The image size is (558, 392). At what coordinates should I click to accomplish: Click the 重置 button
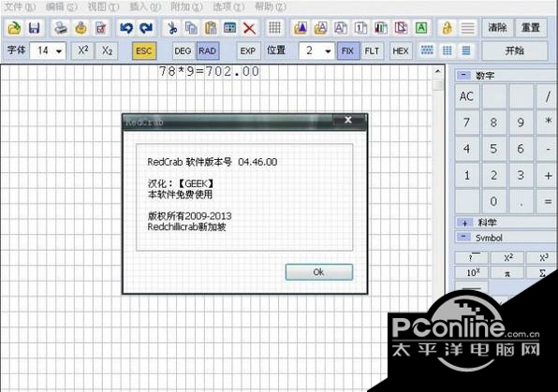tap(531, 28)
